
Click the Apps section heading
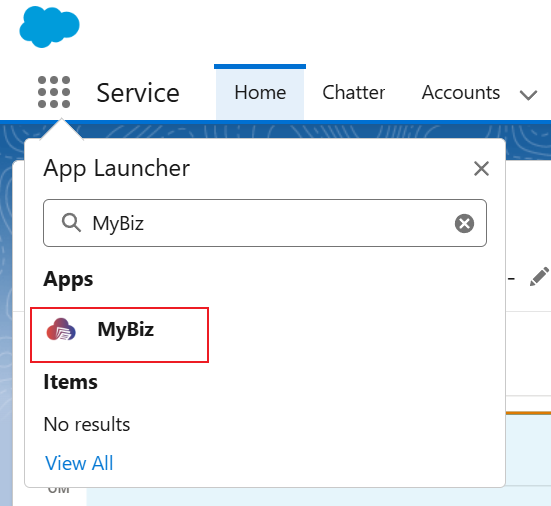tap(68, 280)
